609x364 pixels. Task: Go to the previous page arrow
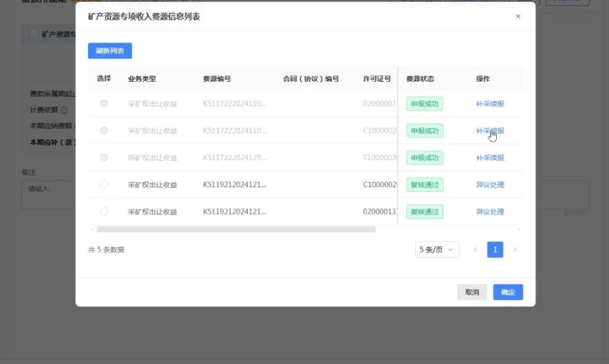pos(475,250)
